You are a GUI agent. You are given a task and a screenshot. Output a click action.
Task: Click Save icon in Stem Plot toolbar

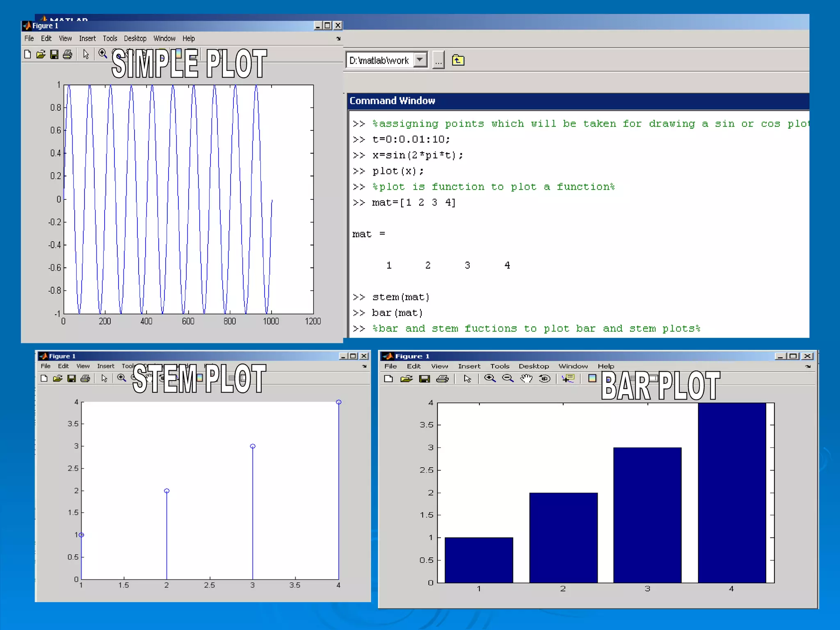click(x=71, y=378)
